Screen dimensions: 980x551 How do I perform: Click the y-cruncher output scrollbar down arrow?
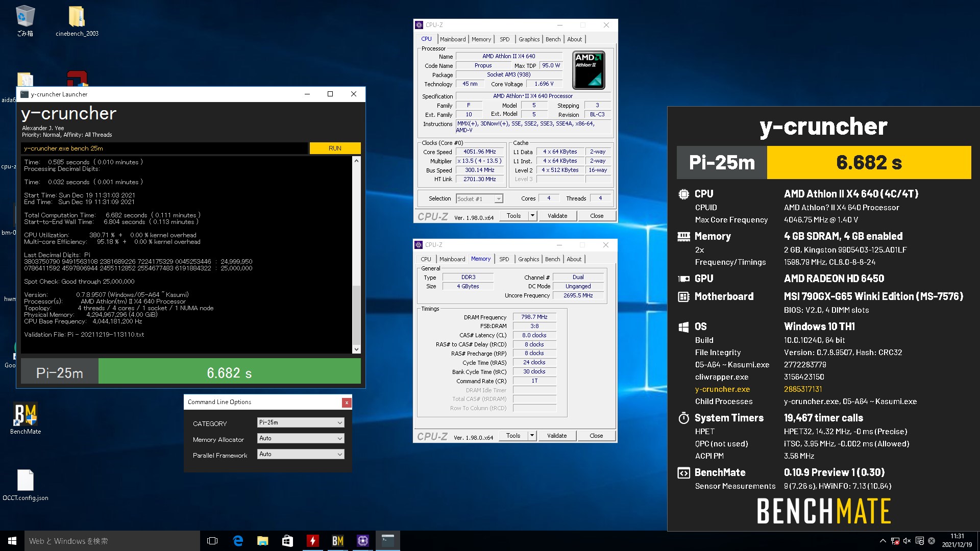point(356,349)
